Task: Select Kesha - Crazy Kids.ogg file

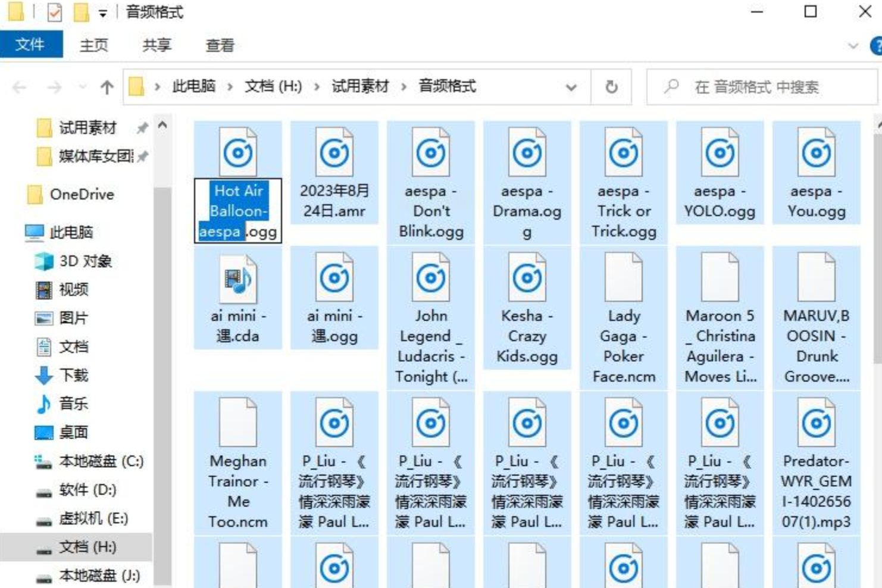Action: coord(527,308)
